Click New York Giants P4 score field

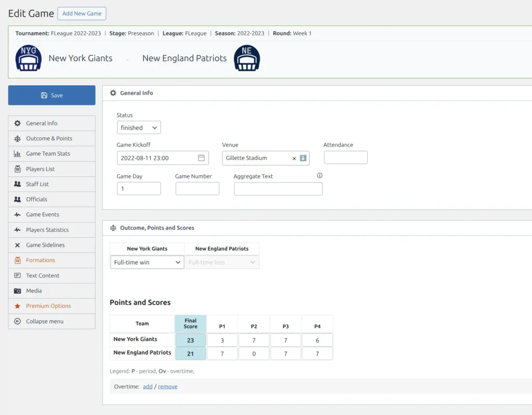point(317,340)
